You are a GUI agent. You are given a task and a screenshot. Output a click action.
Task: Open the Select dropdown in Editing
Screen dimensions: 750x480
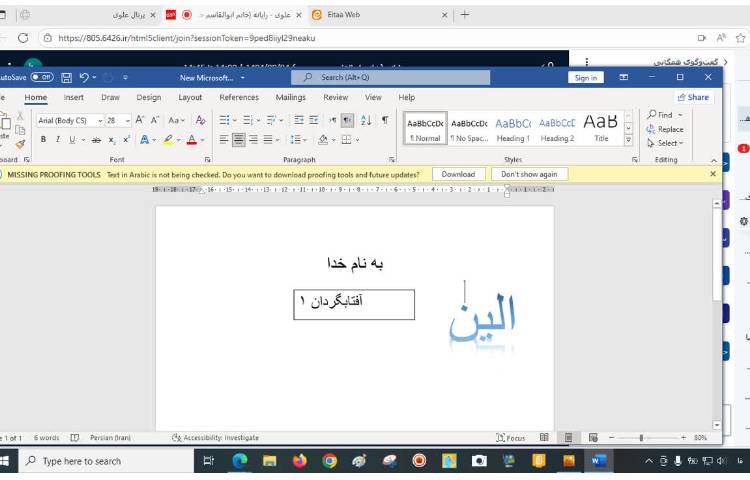pos(665,143)
